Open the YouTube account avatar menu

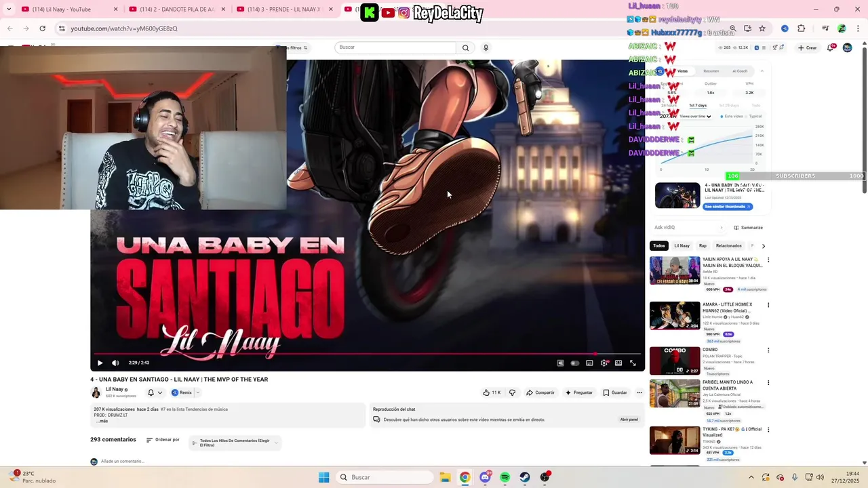tap(847, 47)
